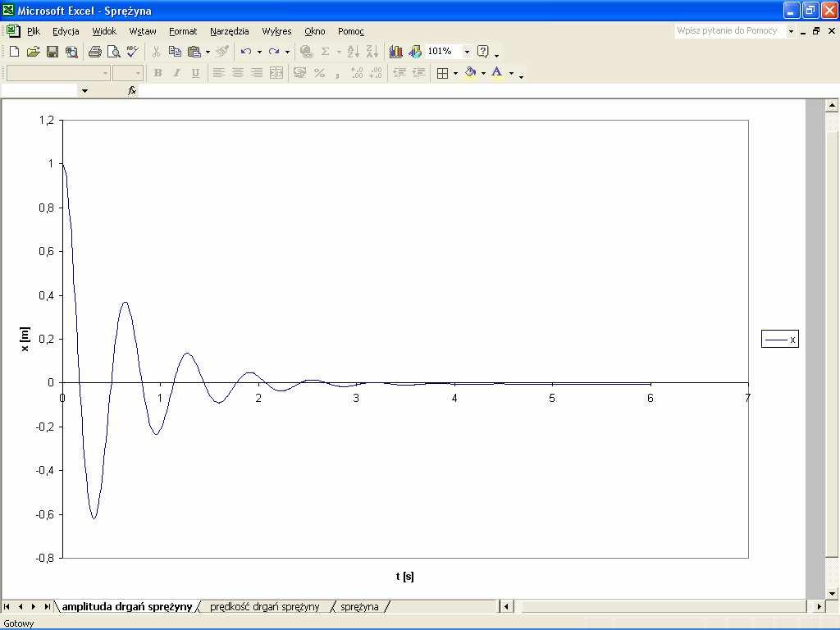The width and height of the screenshot is (840, 630).
Task: Open the Wstaw menu
Action: pyautogui.click(x=143, y=32)
